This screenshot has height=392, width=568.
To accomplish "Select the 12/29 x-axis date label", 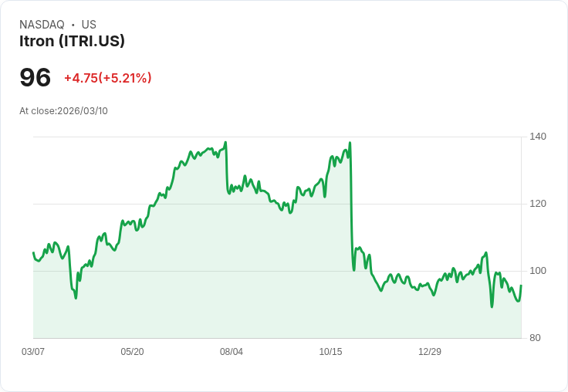I will 430,352.
